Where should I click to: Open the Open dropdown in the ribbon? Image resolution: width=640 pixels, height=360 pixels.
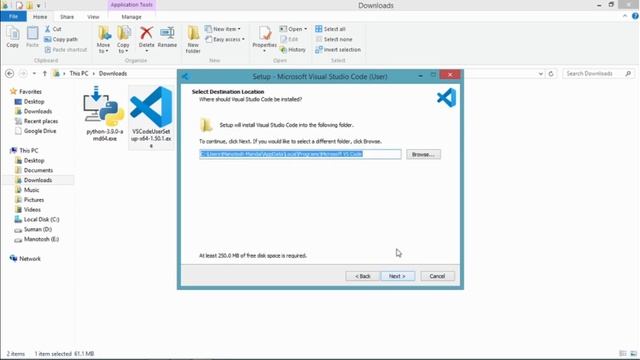[x=293, y=29]
